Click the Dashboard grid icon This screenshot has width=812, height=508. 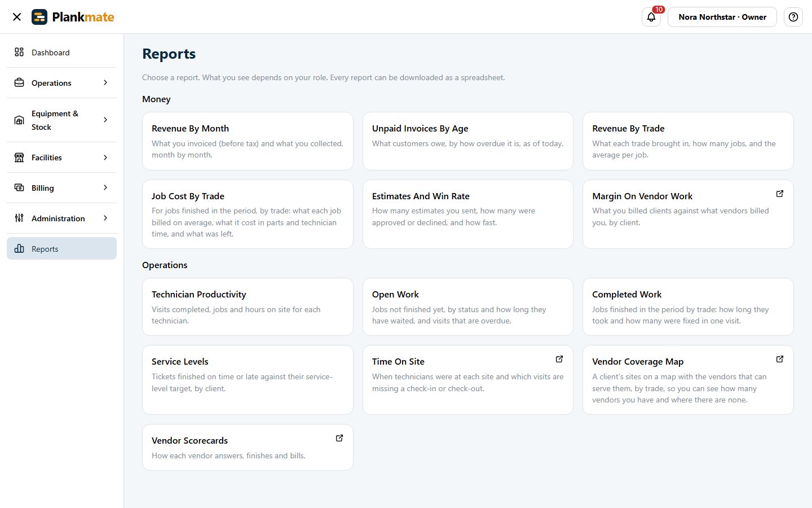tap(19, 52)
